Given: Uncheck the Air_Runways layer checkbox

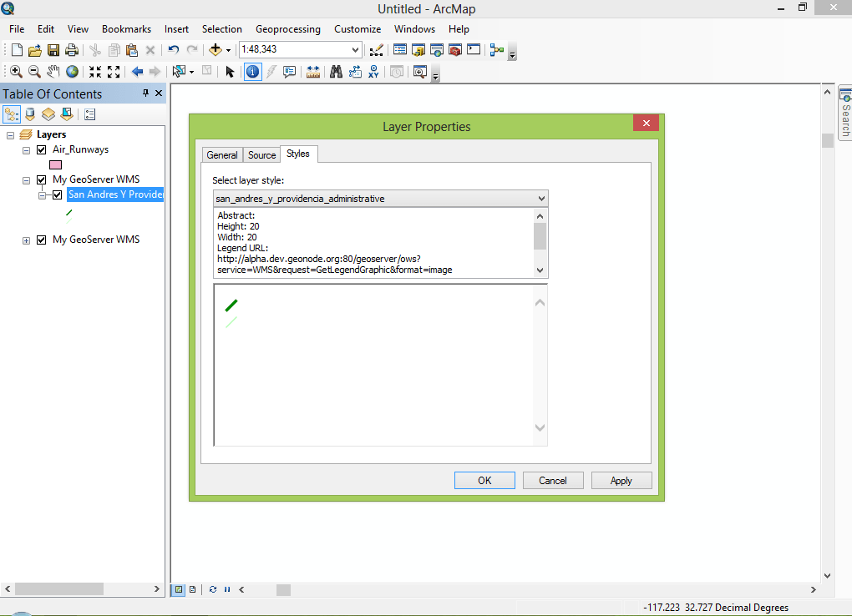Looking at the screenshot, I should point(41,150).
